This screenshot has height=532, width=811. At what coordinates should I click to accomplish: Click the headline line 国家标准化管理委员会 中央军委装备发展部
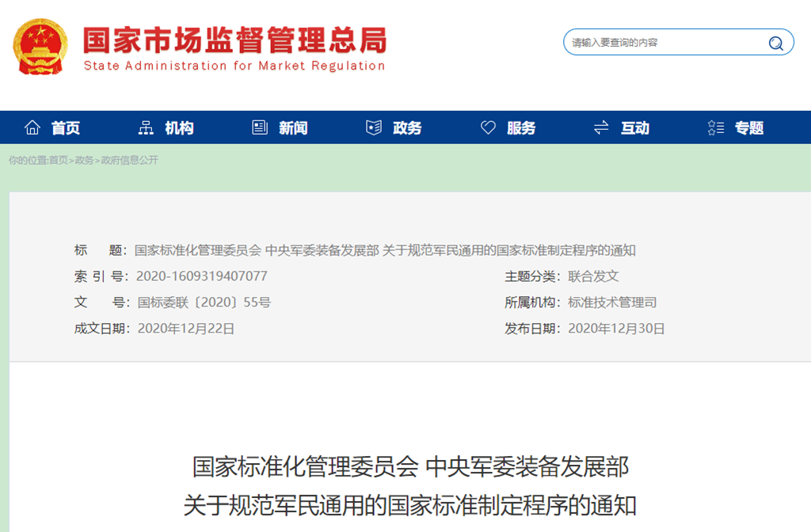[411, 466]
